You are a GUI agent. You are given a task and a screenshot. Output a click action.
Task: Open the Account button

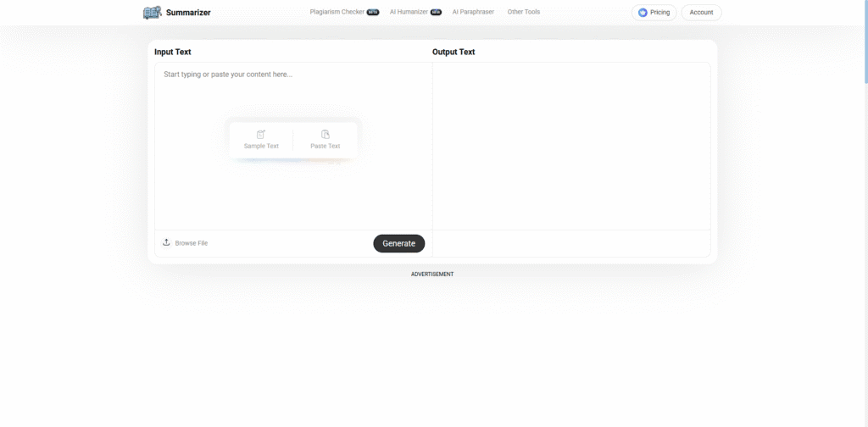[701, 13]
